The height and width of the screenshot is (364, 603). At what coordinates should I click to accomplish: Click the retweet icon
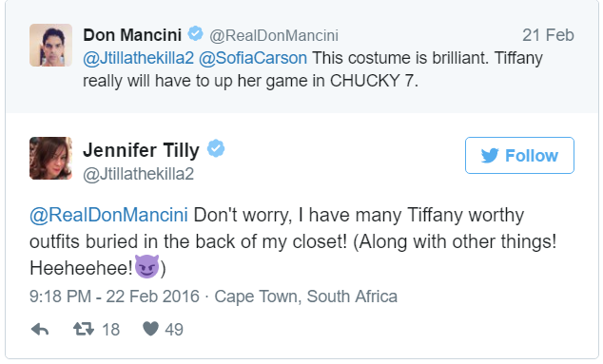click(x=84, y=329)
